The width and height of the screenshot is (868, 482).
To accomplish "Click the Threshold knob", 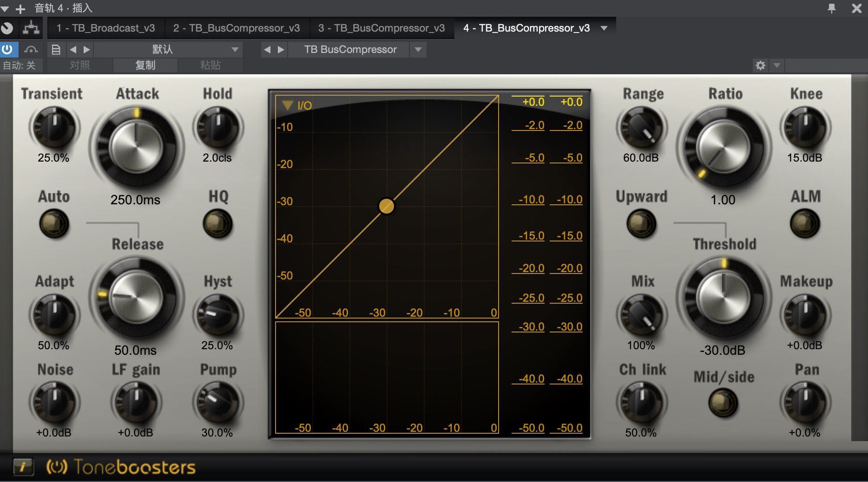I will 723,297.
